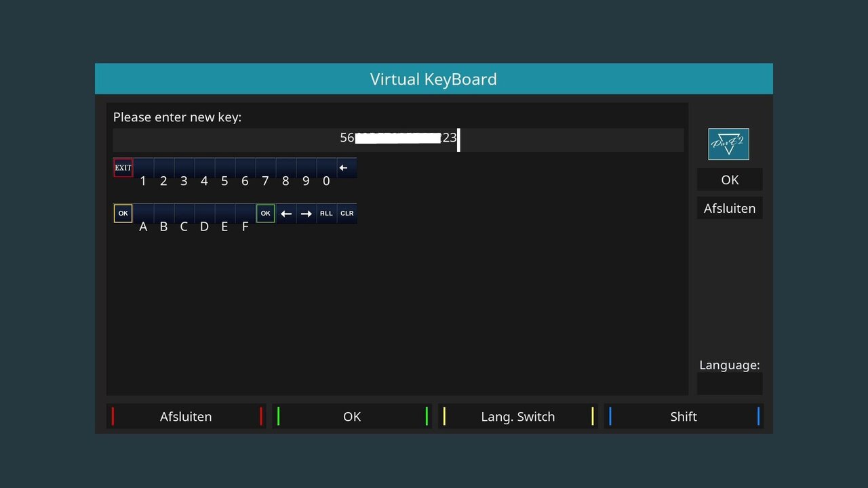Toggle blue Shift option in bottom bar
The width and height of the screenshot is (868, 488).
[x=683, y=416]
